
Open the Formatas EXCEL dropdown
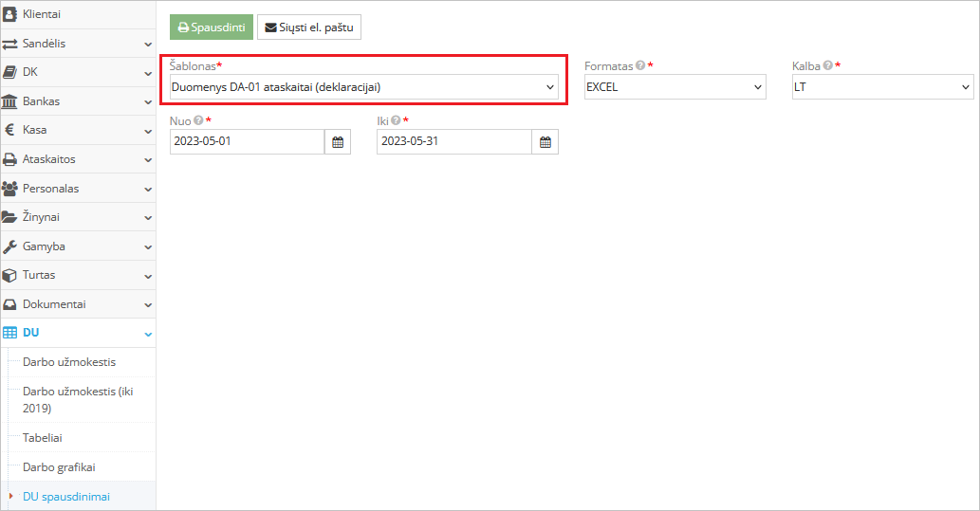675,87
